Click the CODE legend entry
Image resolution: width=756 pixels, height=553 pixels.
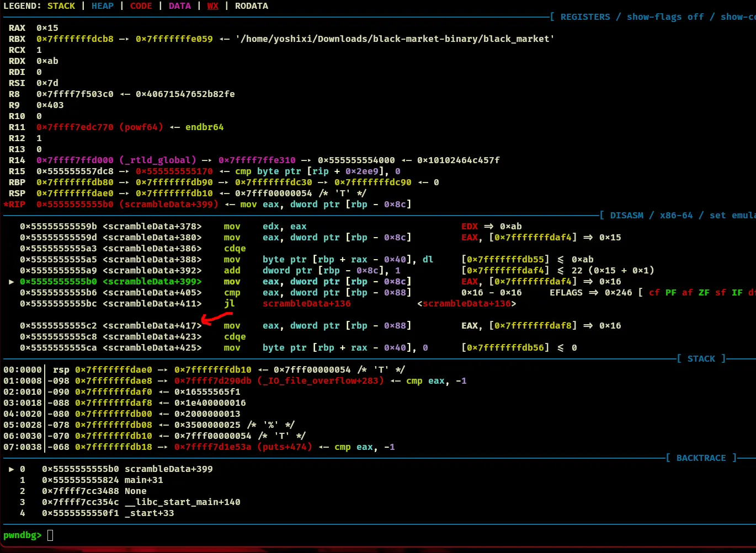141,6
